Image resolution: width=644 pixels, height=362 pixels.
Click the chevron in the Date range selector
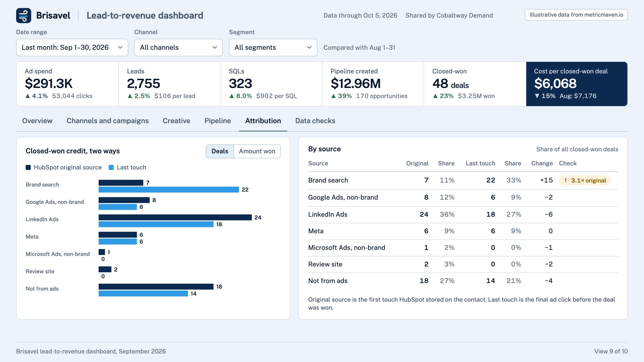[120, 48]
